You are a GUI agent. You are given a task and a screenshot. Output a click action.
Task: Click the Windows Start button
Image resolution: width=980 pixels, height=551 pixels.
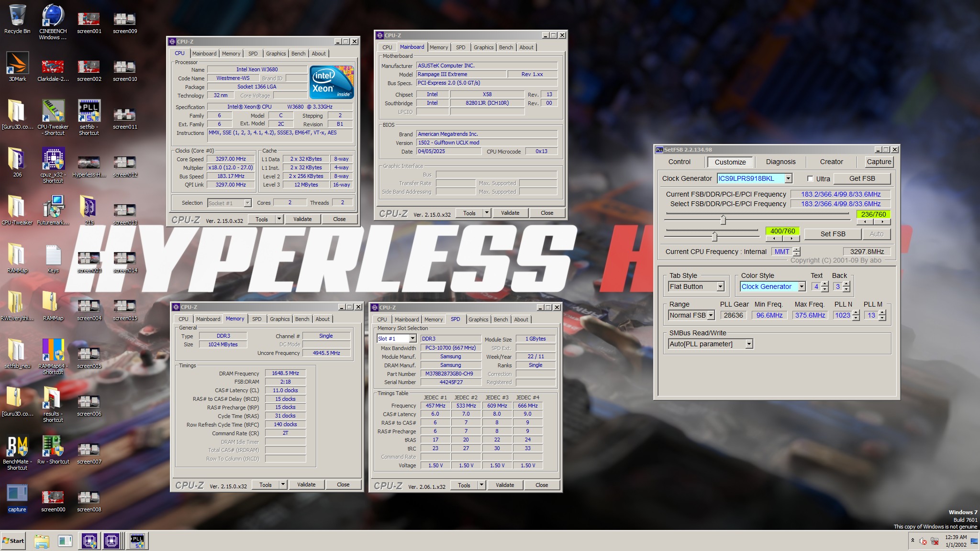13,541
